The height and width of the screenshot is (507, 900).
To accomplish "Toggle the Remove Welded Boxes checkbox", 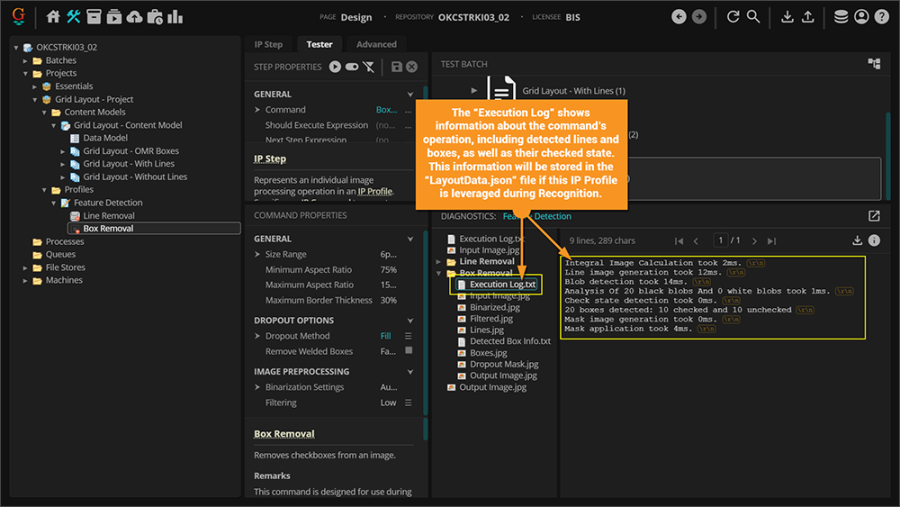I will 409,350.
